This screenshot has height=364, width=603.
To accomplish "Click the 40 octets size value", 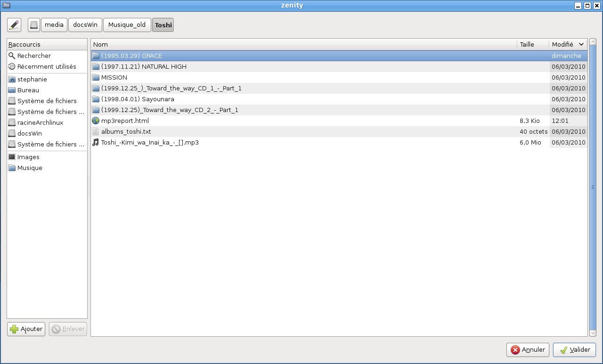I will tap(533, 131).
